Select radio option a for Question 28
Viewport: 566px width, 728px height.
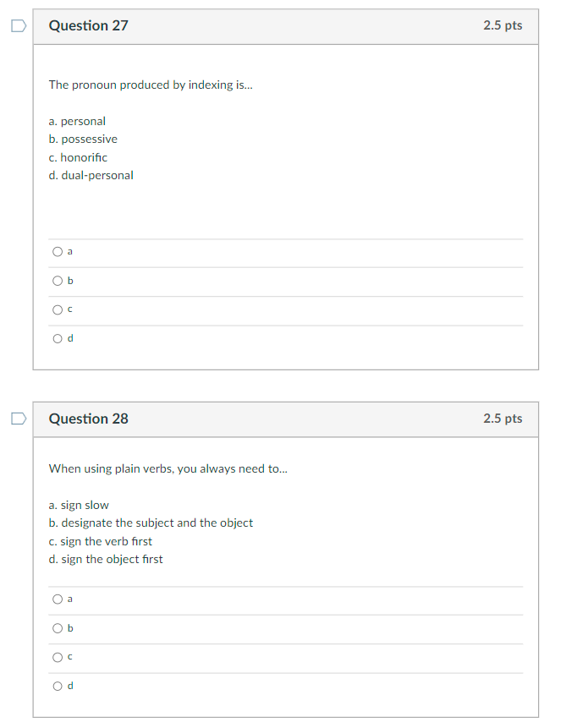(58, 599)
